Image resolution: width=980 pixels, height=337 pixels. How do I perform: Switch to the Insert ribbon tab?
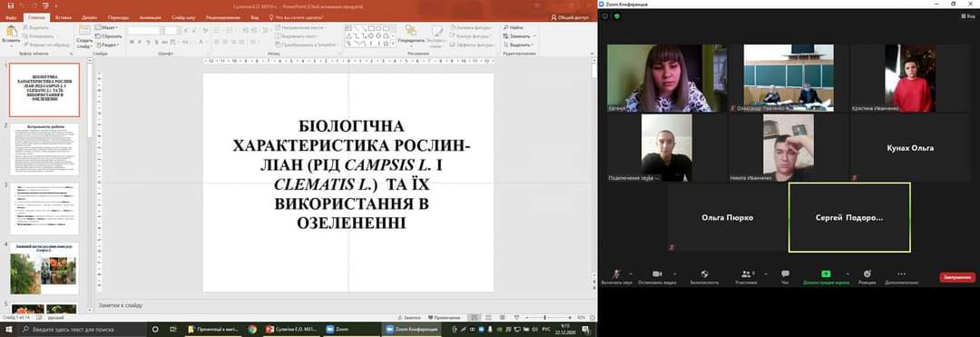(x=64, y=17)
